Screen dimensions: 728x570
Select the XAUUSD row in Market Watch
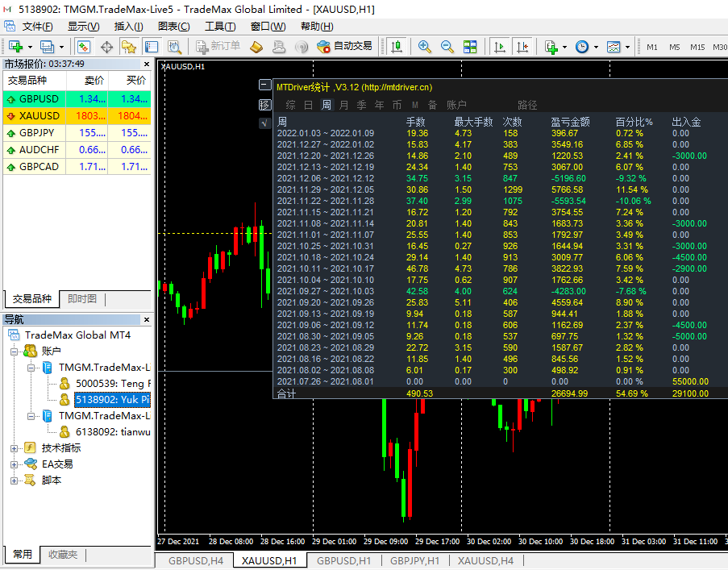pos(39,116)
